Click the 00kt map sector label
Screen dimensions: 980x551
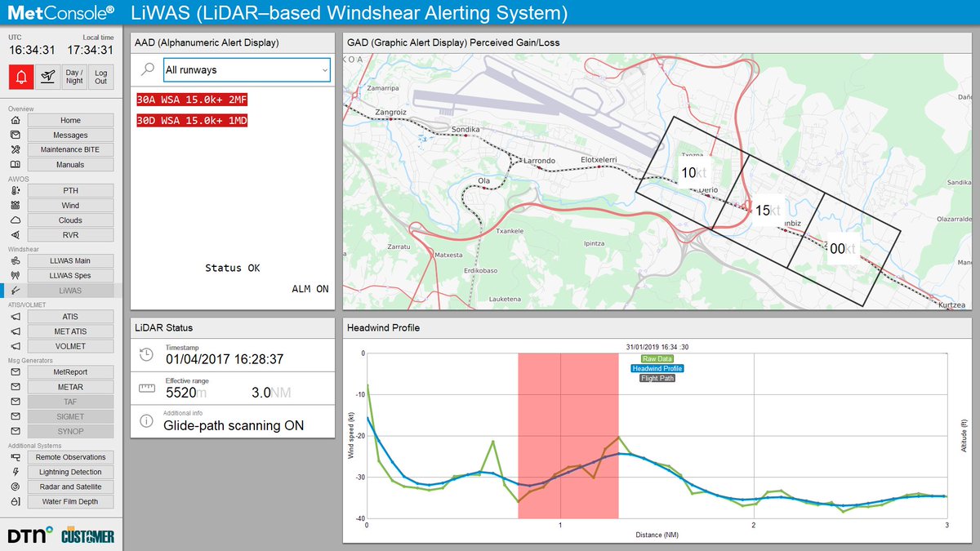(843, 249)
